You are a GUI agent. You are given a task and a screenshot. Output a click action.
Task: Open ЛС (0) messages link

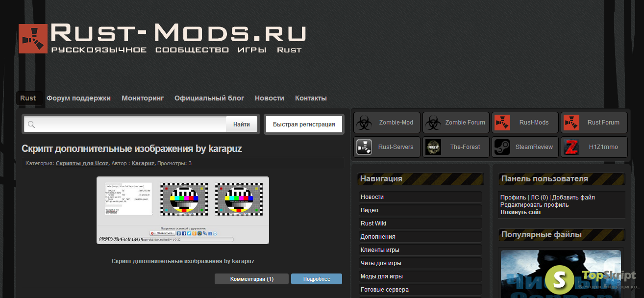[540, 198]
